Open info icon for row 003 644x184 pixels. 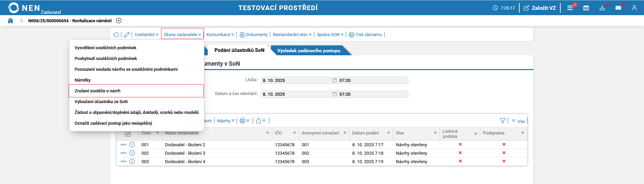click(132, 161)
